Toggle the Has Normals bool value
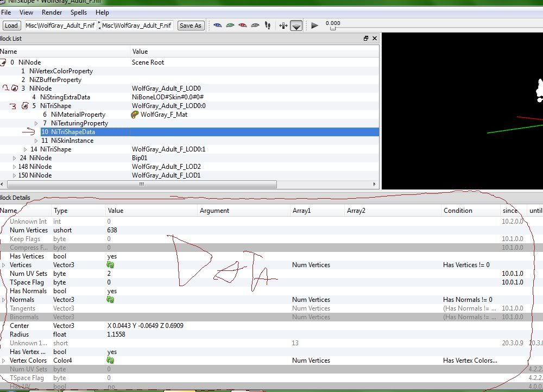 [112, 291]
